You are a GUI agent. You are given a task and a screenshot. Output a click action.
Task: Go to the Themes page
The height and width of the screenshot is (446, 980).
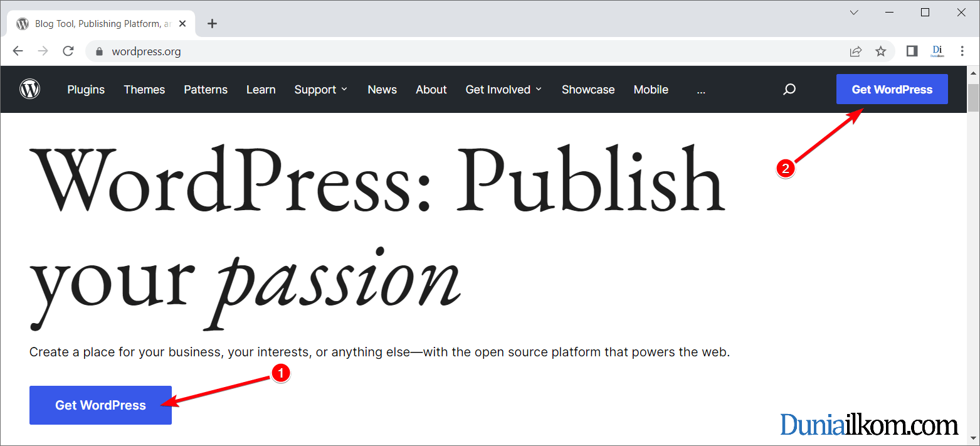click(144, 90)
